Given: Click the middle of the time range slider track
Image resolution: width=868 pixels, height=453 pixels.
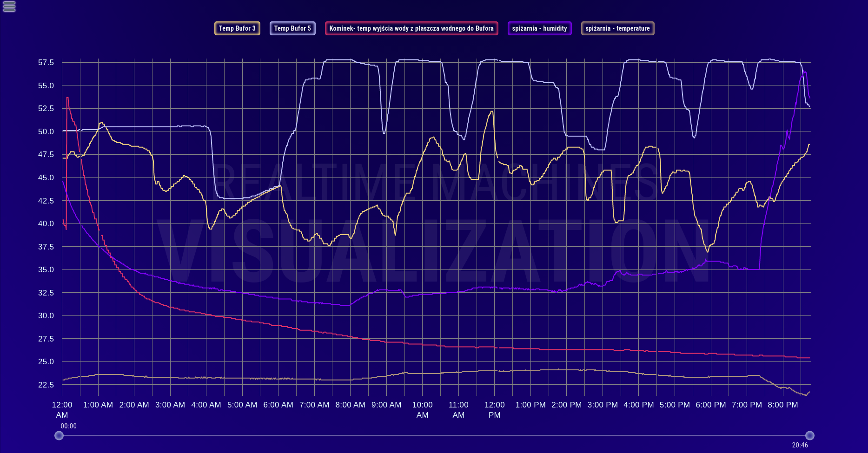Looking at the screenshot, I should (434, 435).
